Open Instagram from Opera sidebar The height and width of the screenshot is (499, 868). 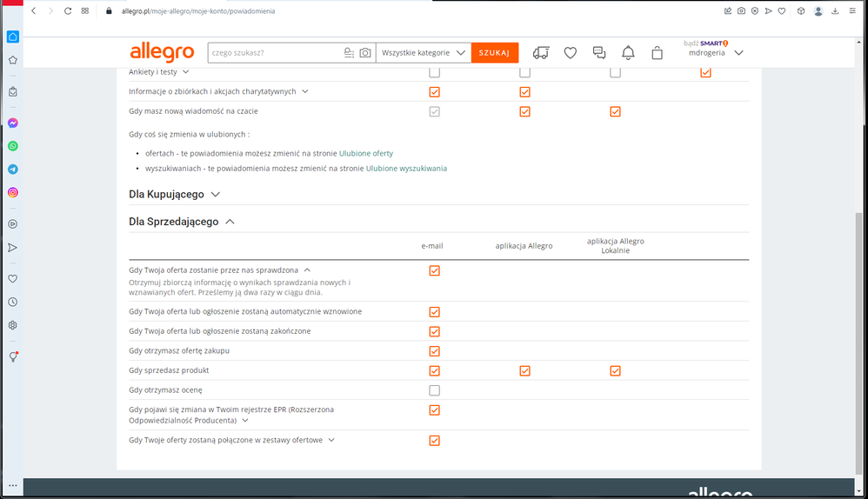13,192
